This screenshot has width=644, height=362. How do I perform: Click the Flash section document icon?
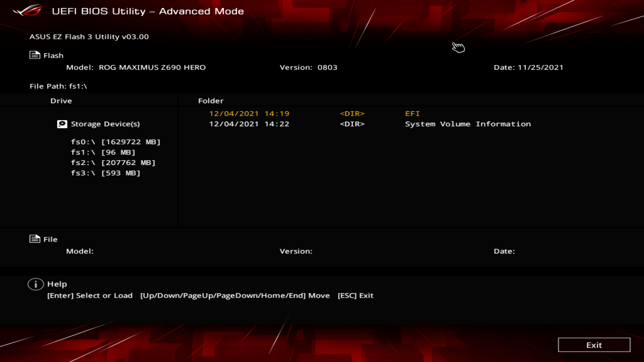pyautogui.click(x=35, y=55)
